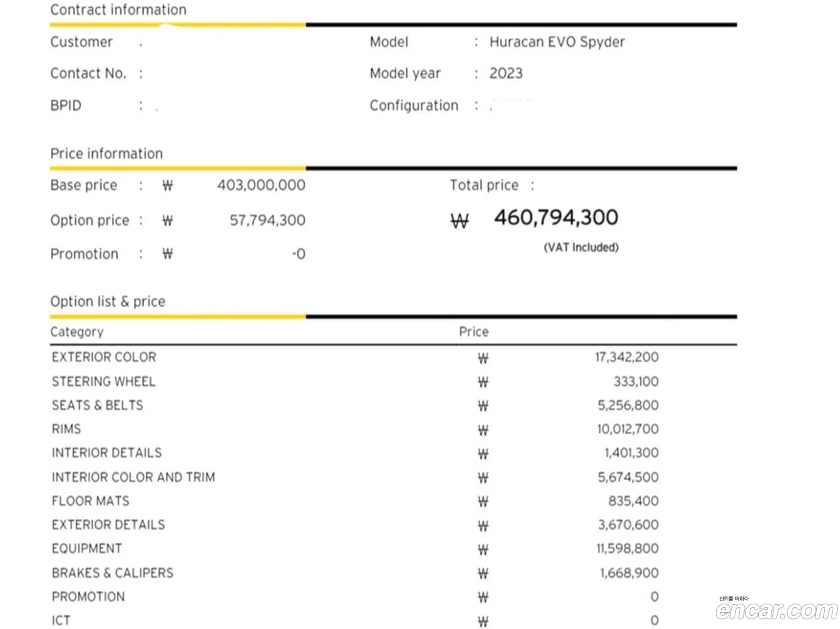
Task: Click the 'INTERIOR DETAILS' row label
Action: (x=106, y=453)
